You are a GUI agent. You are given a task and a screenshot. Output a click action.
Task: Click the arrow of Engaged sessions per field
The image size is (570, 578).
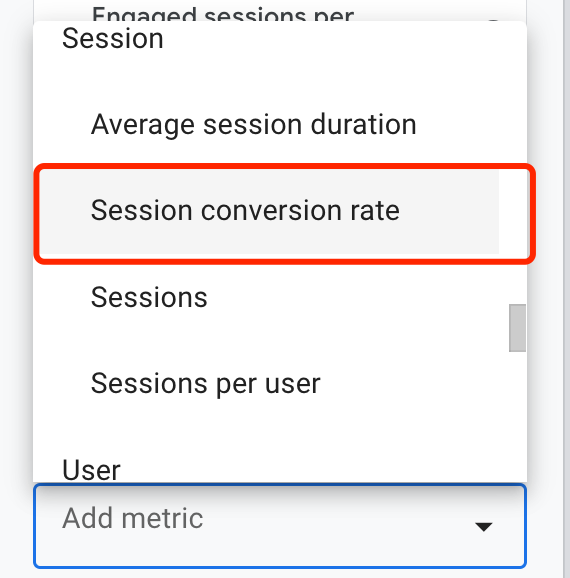493,19
